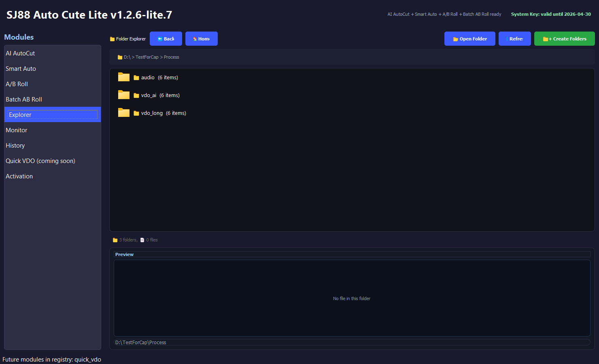This screenshot has width=599, height=364.
Task: Click the Back button
Action: pos(166,39)
